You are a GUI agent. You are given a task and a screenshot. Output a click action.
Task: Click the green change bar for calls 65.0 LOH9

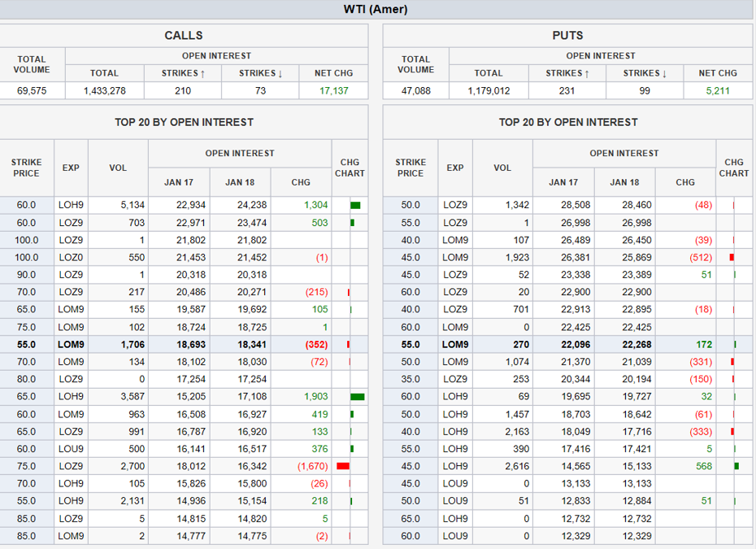pyautogui.click(x=357, y=397)
